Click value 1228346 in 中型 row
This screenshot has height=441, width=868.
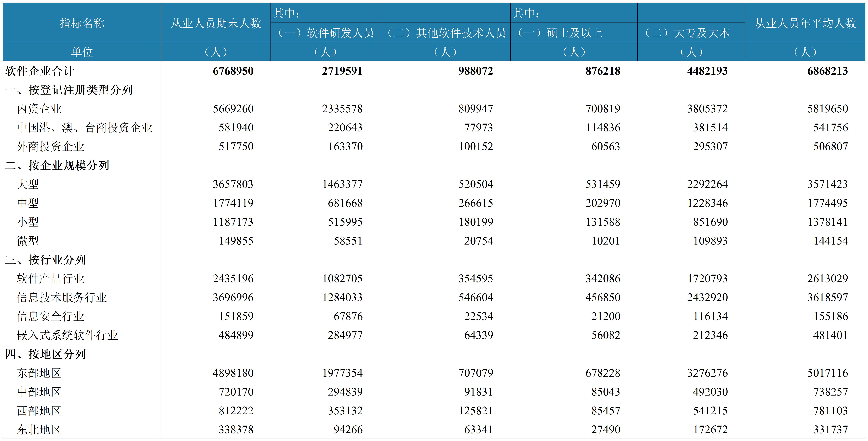click(x=707, y=203)
